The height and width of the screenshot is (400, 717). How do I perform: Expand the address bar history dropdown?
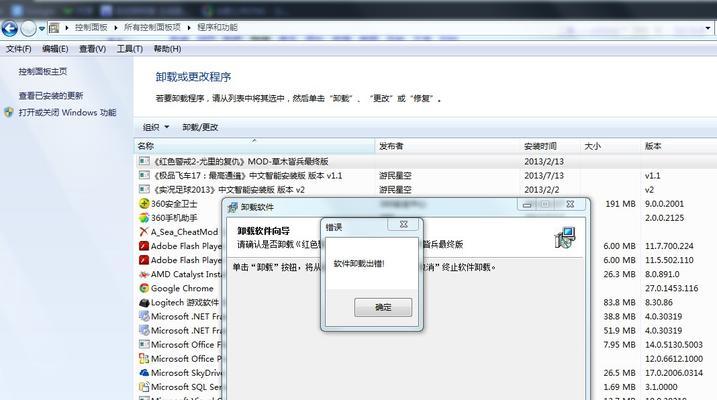(x=708, y=28)
